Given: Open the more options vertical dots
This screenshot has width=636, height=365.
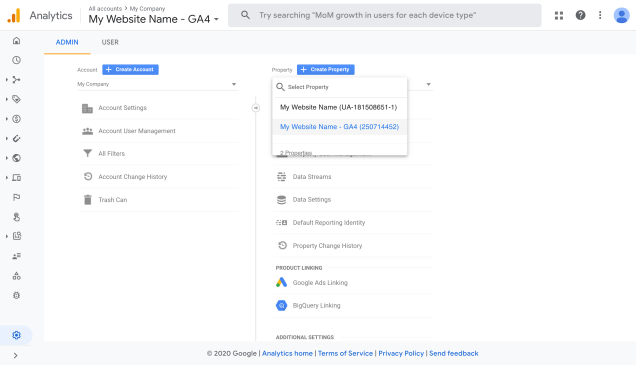Looking at the screenshot, I should coord(600,15).
